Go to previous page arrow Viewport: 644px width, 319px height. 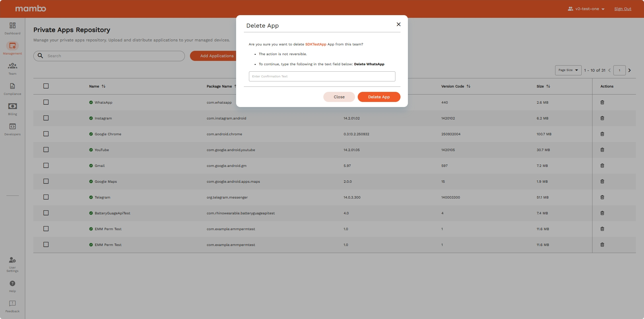tap(609, 70)
